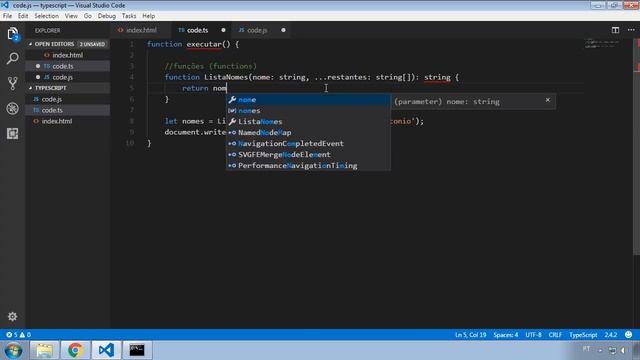Change line ending via CRLF

pos(555,335)
